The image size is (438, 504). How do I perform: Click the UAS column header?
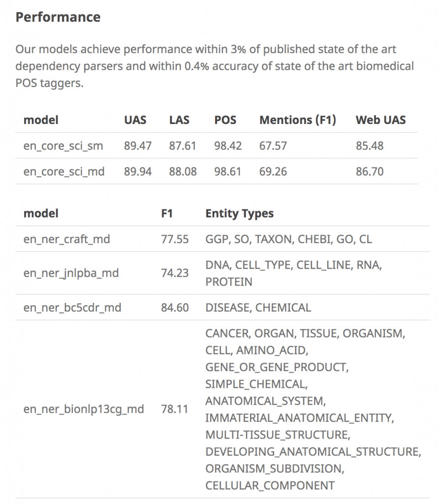135,120
